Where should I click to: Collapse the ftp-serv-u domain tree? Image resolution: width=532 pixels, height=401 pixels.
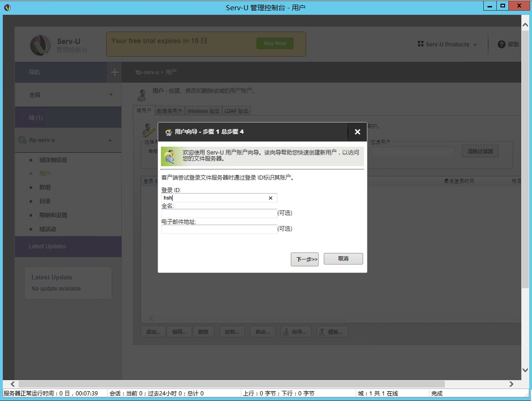click(x=110, y=140)
